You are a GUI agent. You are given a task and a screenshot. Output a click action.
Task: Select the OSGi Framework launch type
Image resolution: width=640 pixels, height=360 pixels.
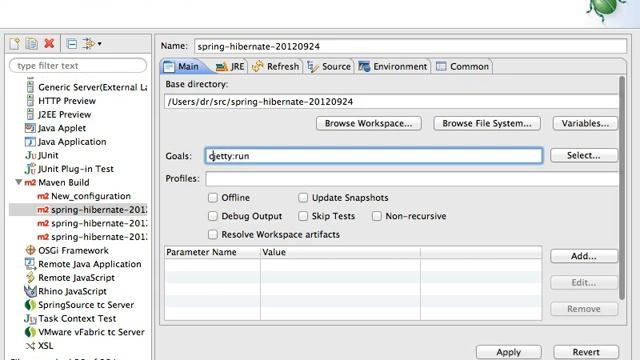pos(73,250)
